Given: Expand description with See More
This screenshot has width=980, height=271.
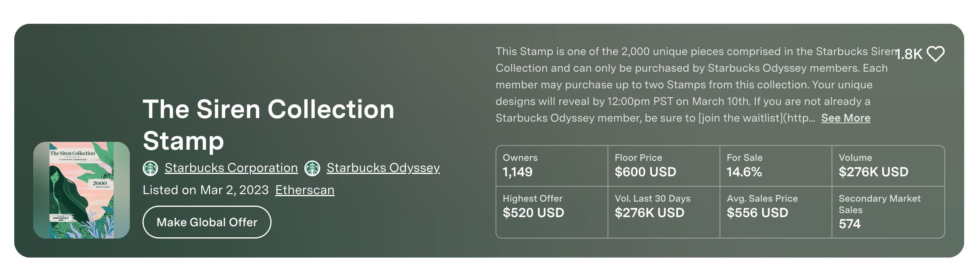Looking at the screenshot, I should [846, 118].
